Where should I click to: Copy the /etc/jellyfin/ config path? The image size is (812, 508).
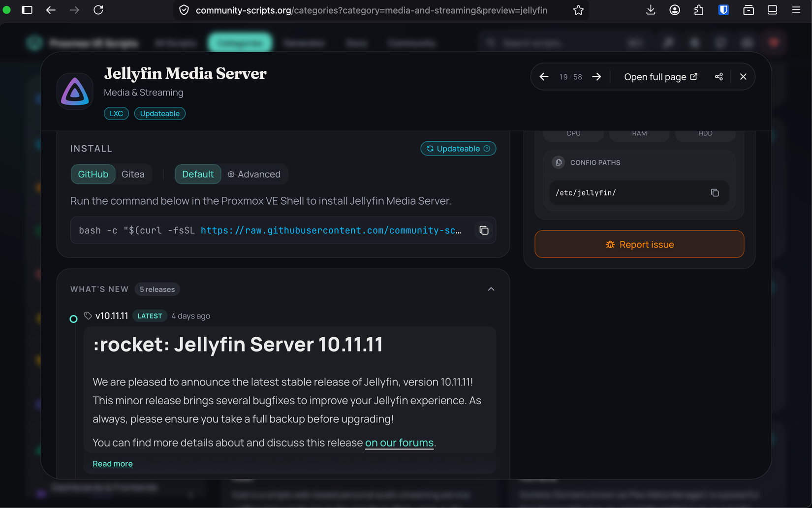(715, 192)
